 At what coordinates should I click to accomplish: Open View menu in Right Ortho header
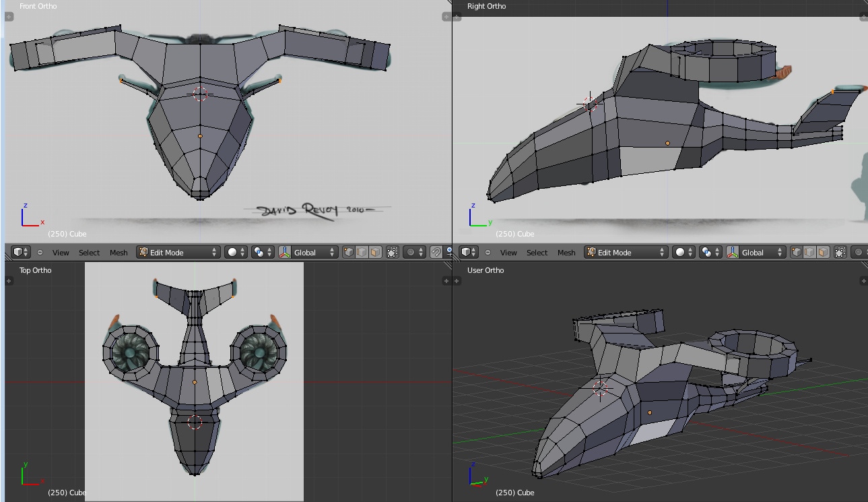[508, 253]
